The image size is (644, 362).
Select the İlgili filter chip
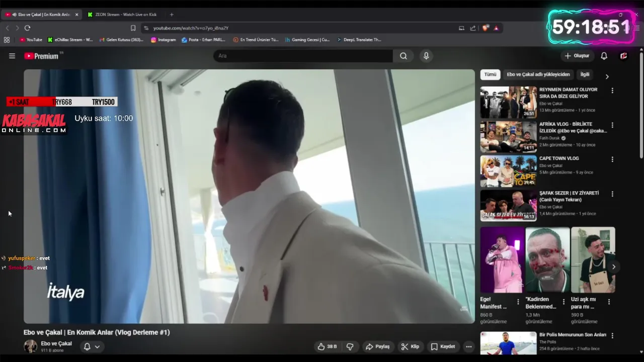(585, 74)
